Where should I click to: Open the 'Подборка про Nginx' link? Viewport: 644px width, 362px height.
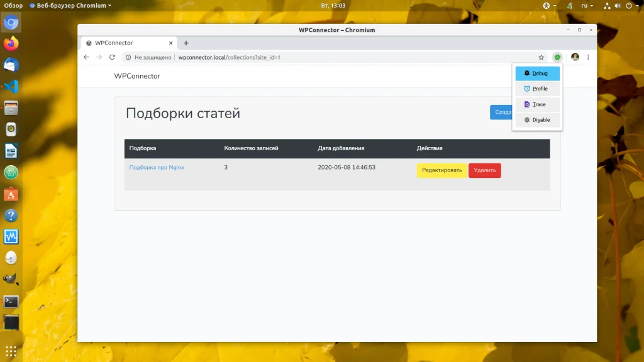point(157,167)
